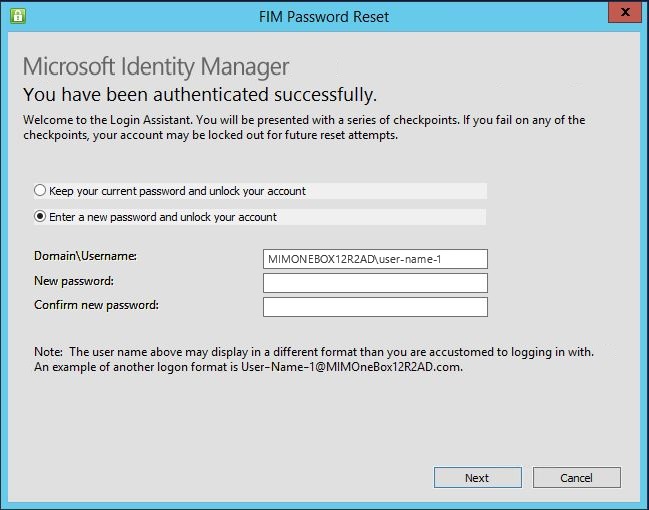Select Keep your current password option

40,191
